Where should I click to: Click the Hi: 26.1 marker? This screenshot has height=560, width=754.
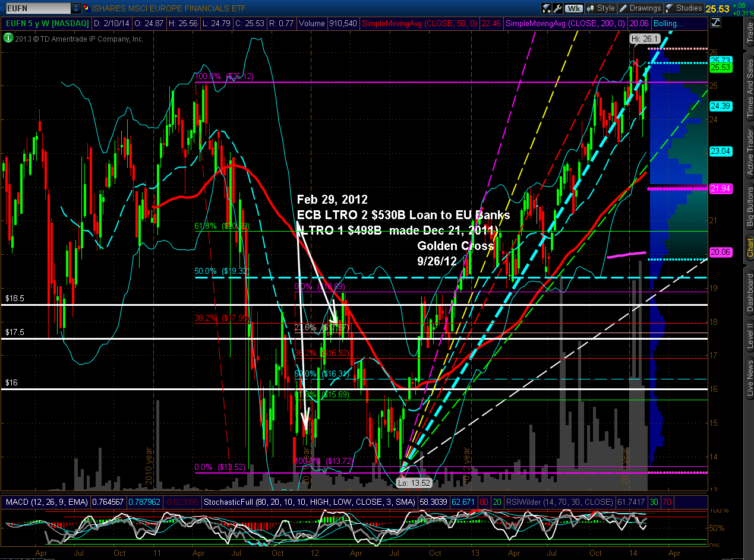coord(645,39)
